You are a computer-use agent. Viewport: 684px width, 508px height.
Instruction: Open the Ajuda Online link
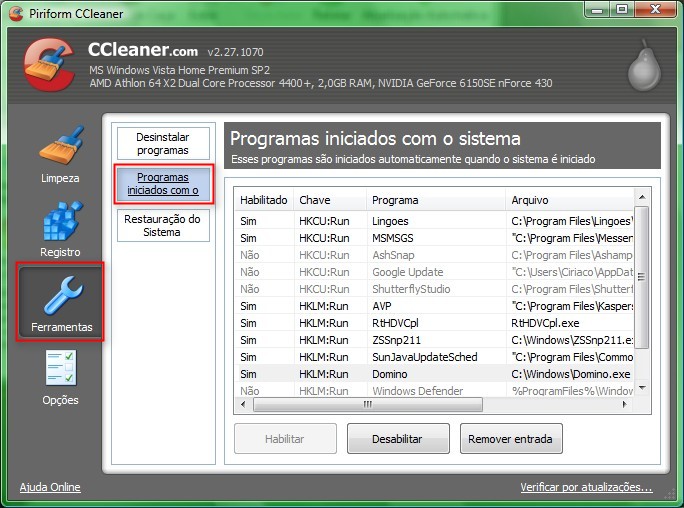[50, 487]
